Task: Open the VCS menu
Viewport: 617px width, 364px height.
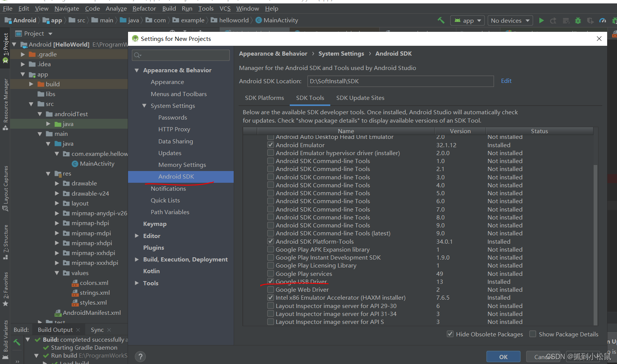Action: coord(225,8)
